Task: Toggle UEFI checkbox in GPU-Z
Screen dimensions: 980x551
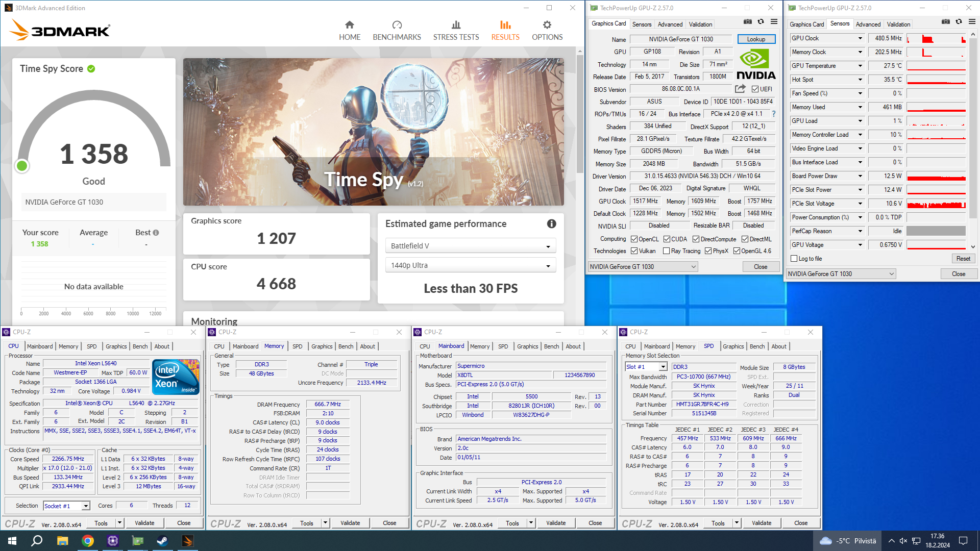Action: pos(755,89)
